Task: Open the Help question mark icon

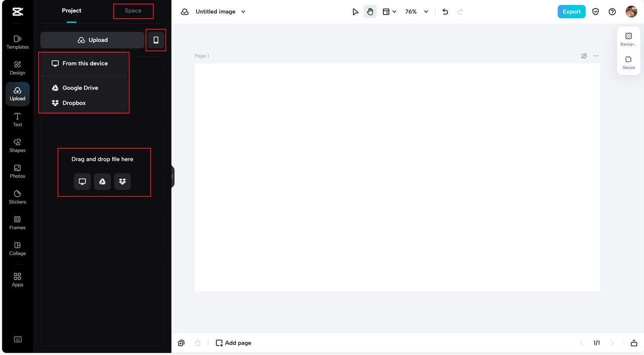Action: point(612,12)
